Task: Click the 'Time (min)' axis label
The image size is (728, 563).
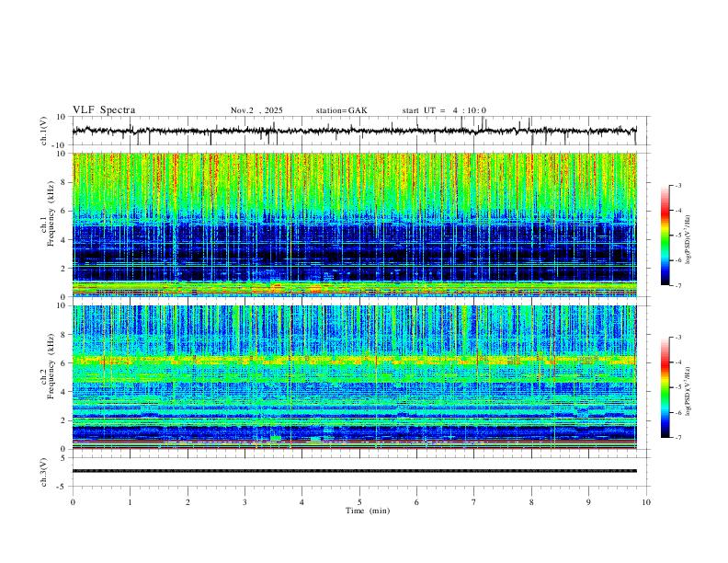Action: 368,511
